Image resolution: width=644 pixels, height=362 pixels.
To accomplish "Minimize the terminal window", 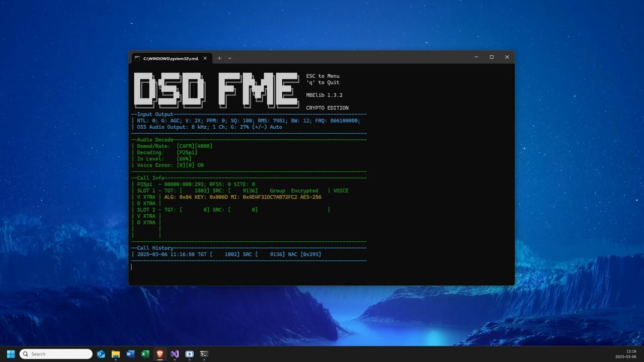I will coord(476,57).
